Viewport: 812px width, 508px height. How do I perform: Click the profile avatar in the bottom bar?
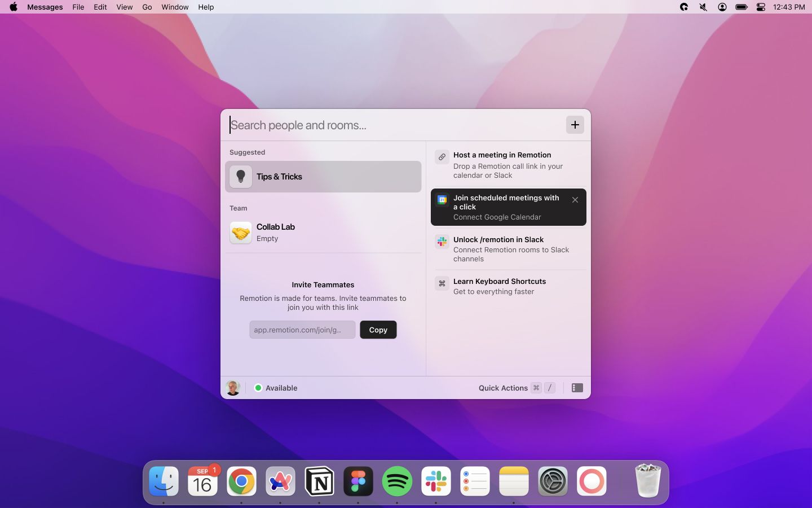pyautogui.click(x=232, y=388)
